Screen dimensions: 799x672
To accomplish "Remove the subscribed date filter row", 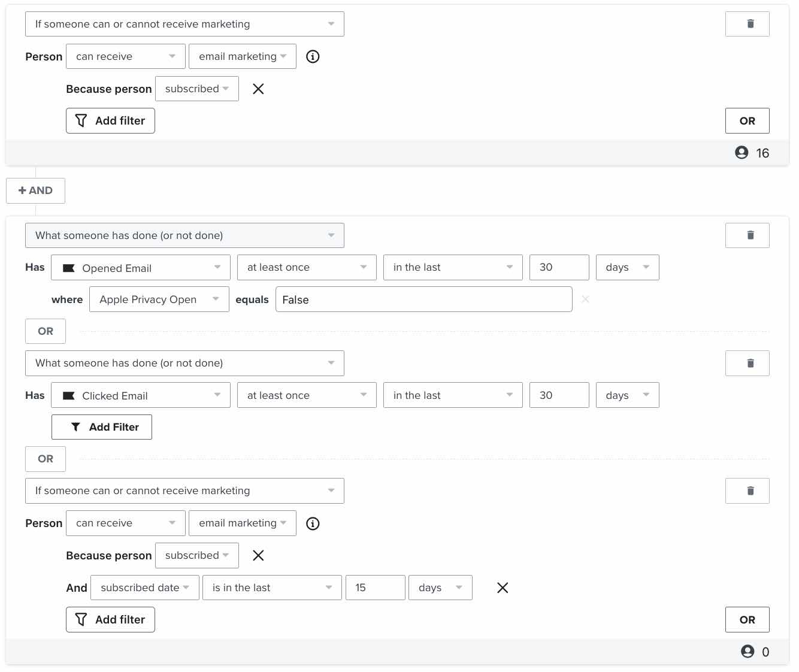I will coord(503,588).
